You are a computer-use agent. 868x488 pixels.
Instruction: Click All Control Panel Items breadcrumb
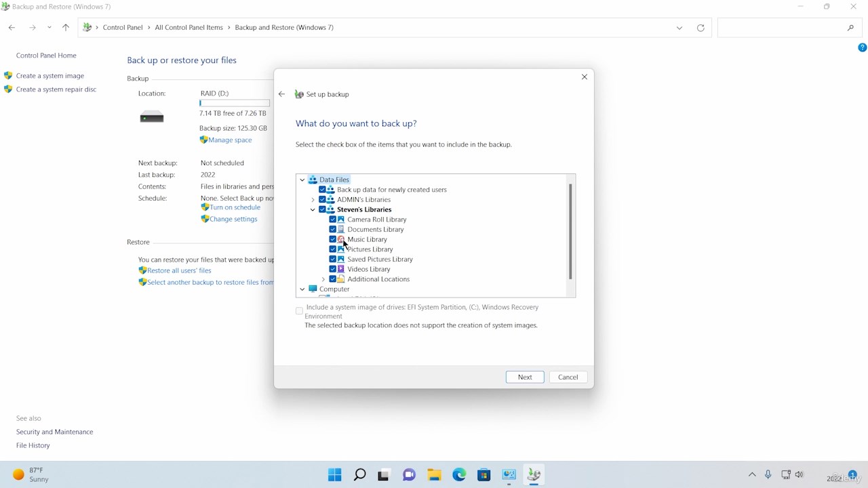click(x=189, y=28)
